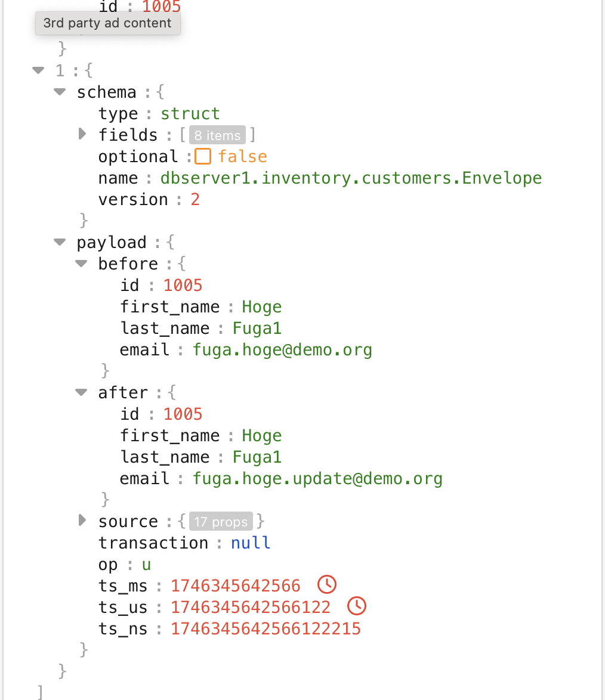605x700 pixels.
Task: Click the 'schema' key label
Action: click(x=106, y=92)
